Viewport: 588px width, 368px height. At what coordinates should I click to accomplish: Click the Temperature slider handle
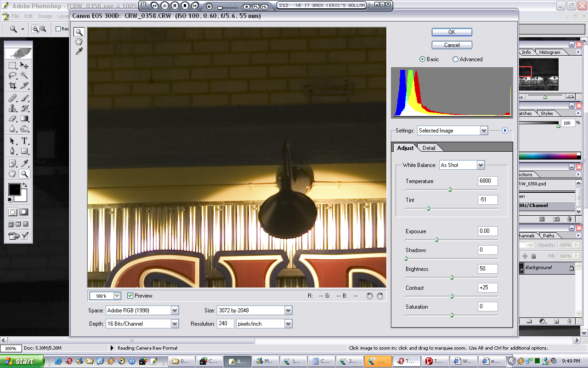tap(450, 189)
